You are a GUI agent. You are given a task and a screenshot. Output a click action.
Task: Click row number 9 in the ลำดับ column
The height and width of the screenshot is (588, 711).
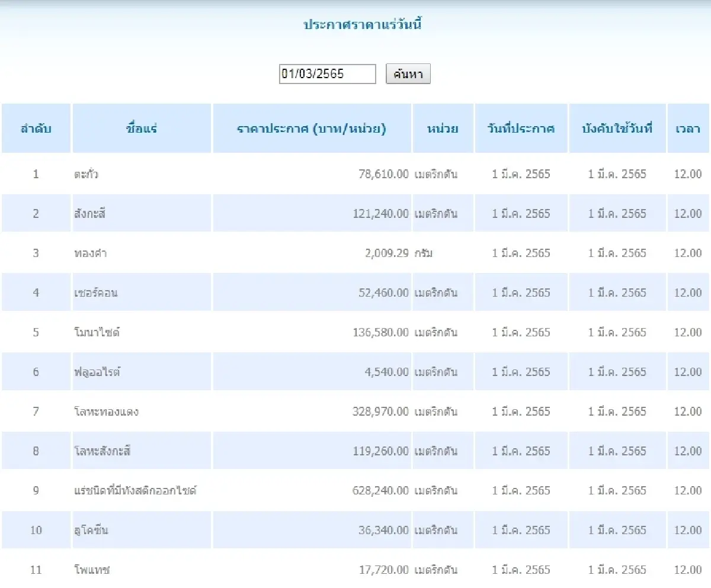click(x=36, y=491)
